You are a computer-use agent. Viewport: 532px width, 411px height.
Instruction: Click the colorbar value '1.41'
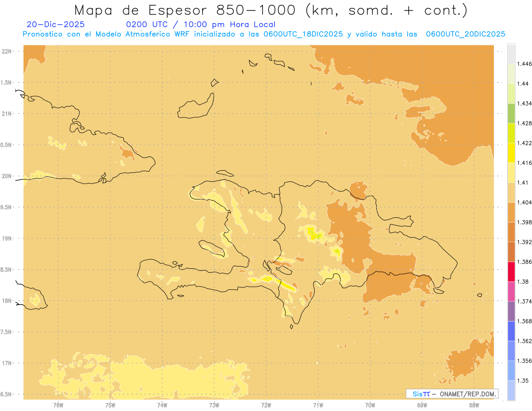pos(523,182)
